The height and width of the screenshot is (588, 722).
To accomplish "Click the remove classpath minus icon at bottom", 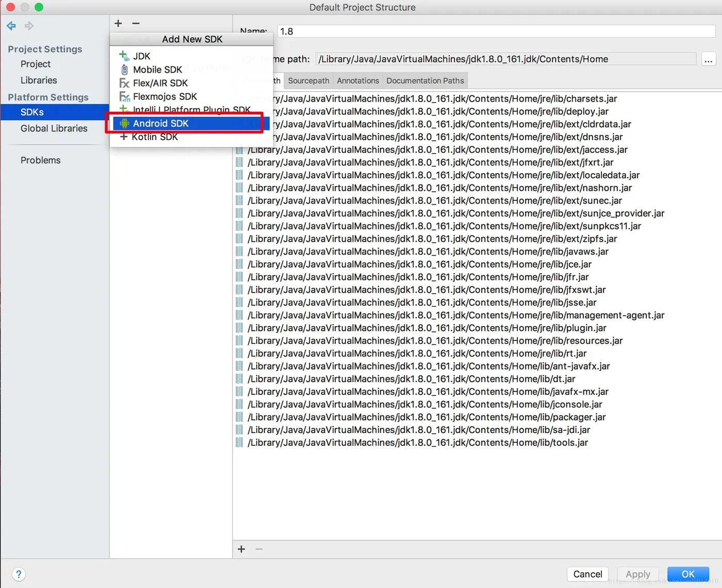I will coord(259,549).
